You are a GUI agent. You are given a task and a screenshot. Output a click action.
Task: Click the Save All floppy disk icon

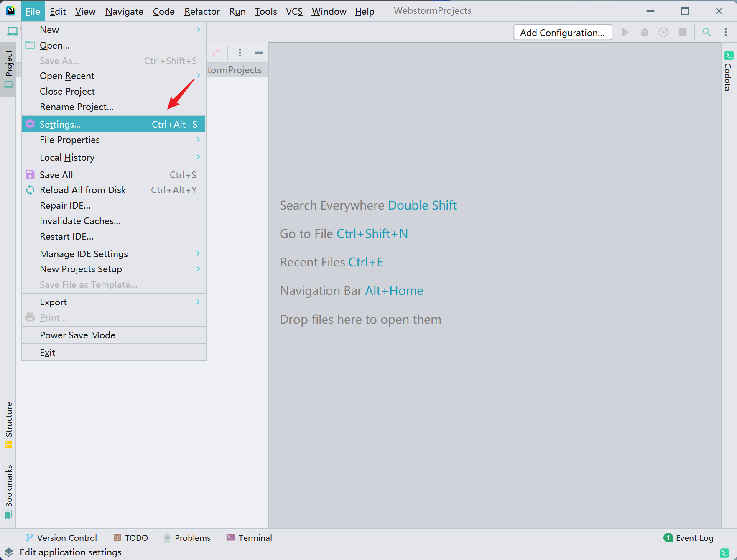click(30, 174)
